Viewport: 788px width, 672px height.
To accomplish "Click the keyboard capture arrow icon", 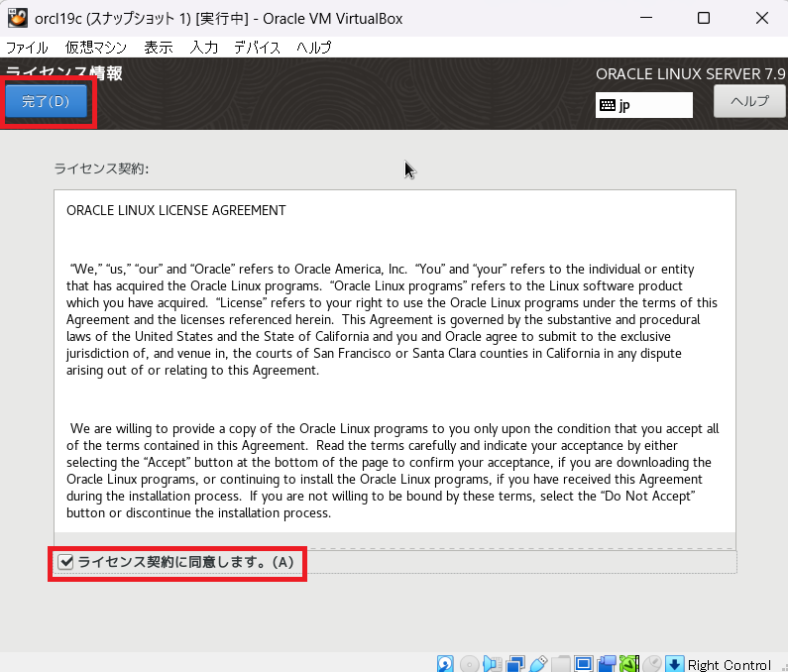I will (x=674, y=663).
